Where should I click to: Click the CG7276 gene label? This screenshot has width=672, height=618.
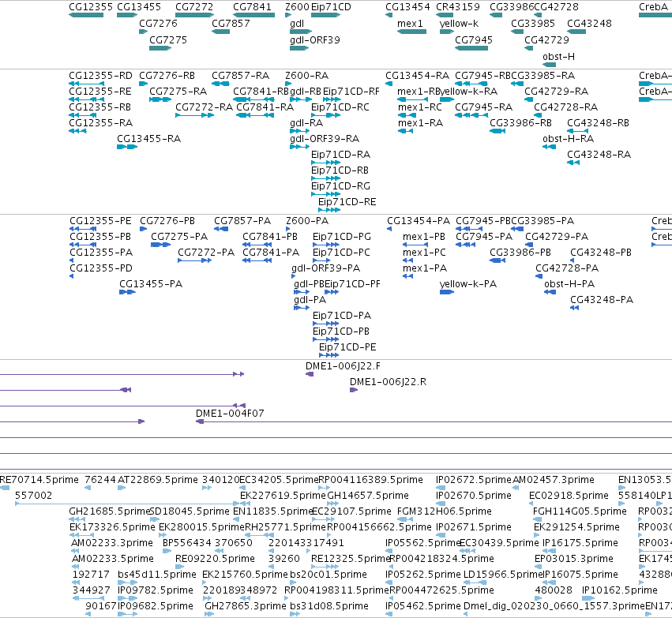(x=158, y=23)
